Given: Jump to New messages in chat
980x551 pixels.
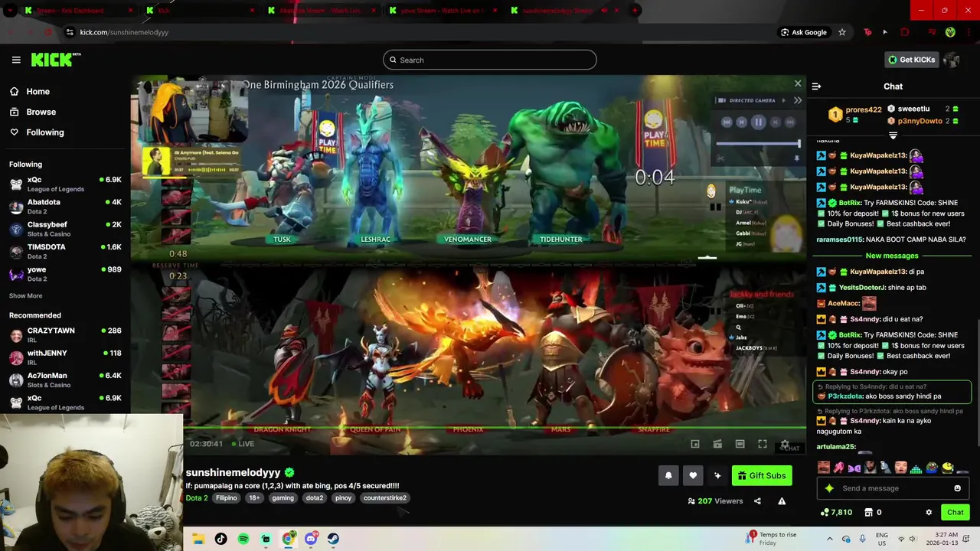Looking at the screenshot, I should pyautogui.click(x=892, y=256).
